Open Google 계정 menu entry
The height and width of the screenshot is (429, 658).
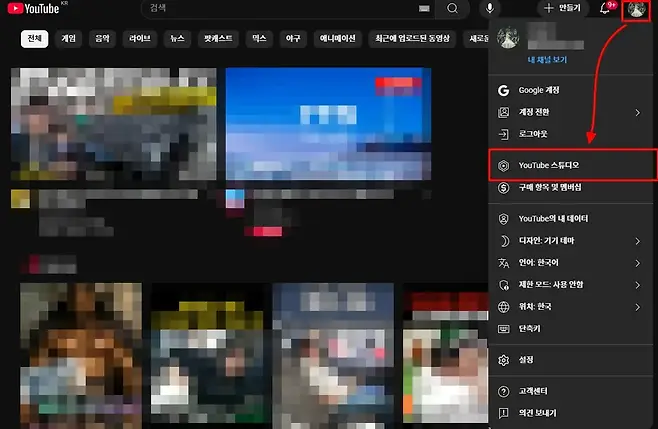coord(573,90)
